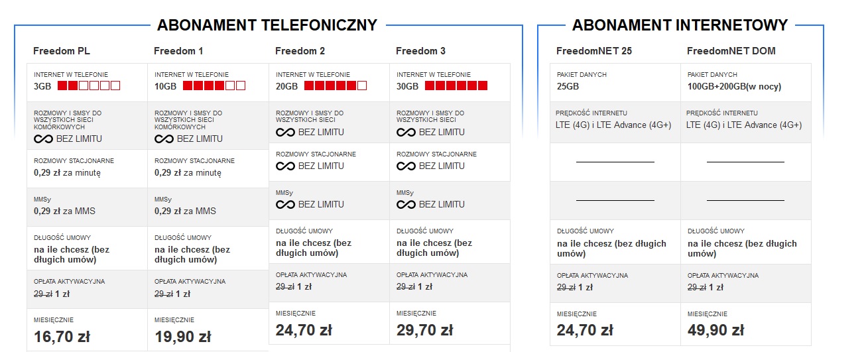
Task: Click the 3GB red data bar indicator
Action: tap(89, 86)
